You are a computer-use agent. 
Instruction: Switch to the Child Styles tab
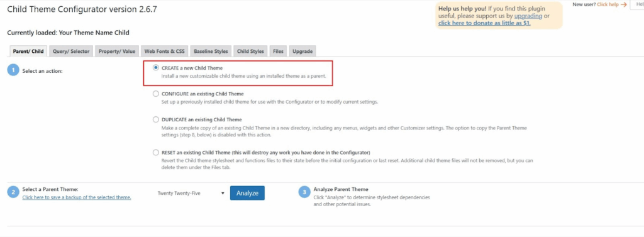tap(250, 52)
